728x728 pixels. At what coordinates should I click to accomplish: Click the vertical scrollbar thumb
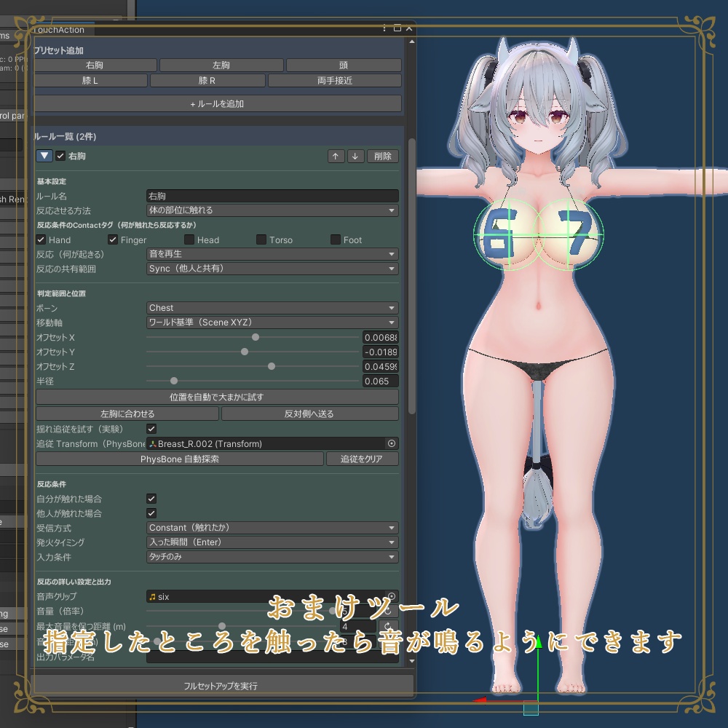tap(412, 276)
